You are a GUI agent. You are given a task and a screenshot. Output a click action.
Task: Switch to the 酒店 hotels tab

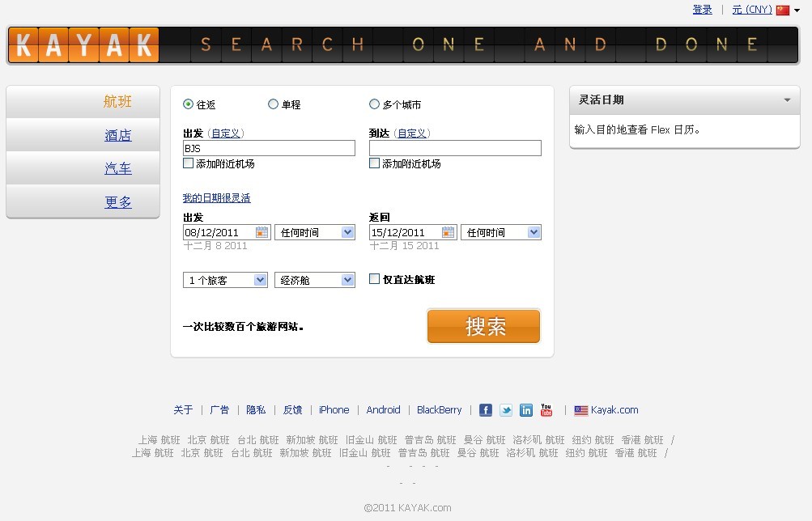point(118,135)
